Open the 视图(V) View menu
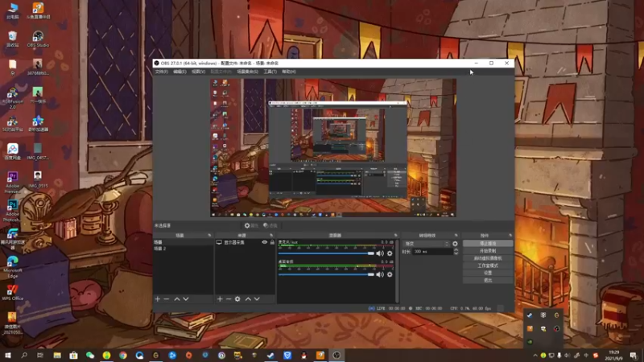The height and width of the screenshot is (362, 644). coord(198,72)
